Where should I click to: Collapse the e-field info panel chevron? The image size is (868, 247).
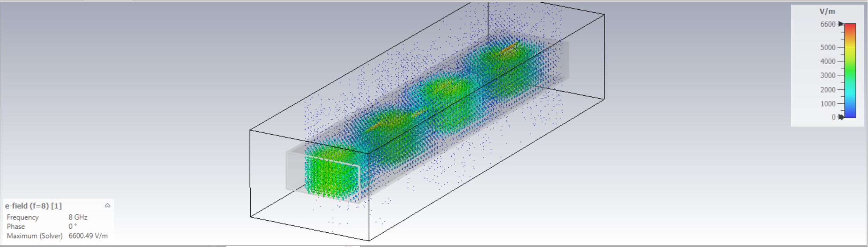pyautogui.click(x=107, y=206)
